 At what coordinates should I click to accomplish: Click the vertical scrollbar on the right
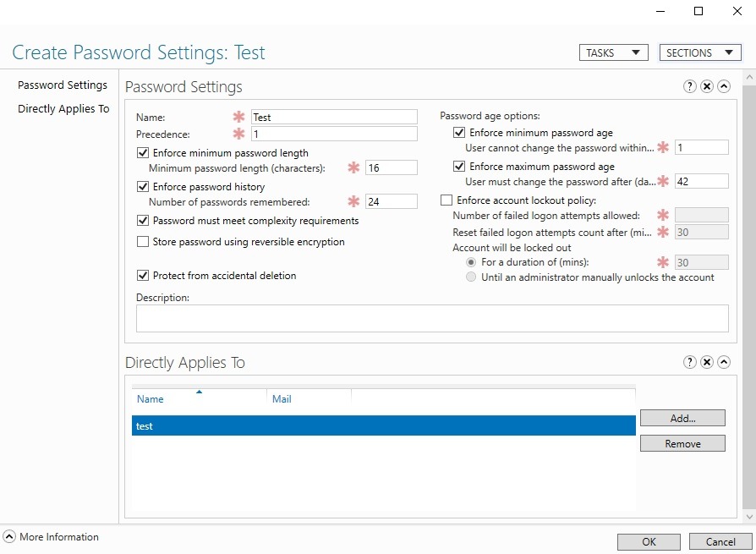[748, 296]
